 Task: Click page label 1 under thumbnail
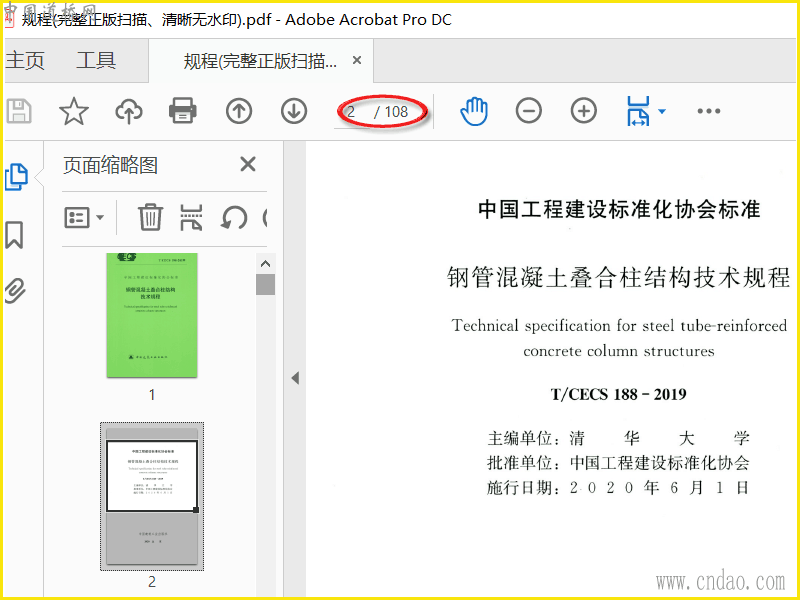(152, 394)
